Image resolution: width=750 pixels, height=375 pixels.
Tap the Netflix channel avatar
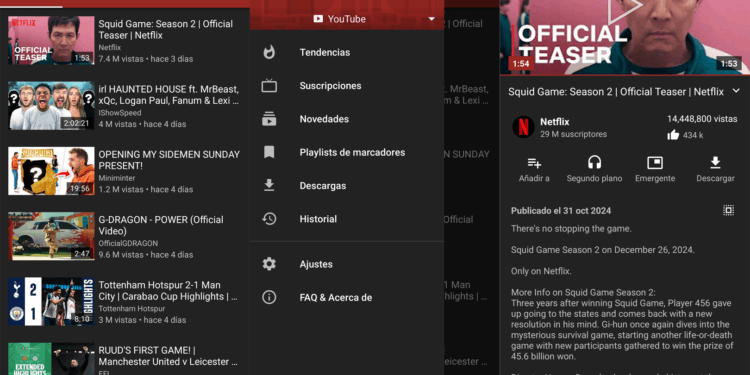click(x=523, y=127)
